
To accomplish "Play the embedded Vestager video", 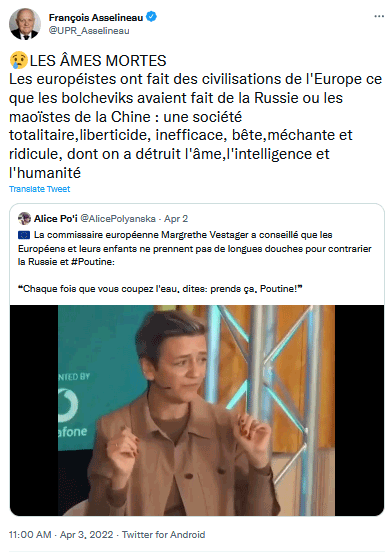I will point(196,410).
